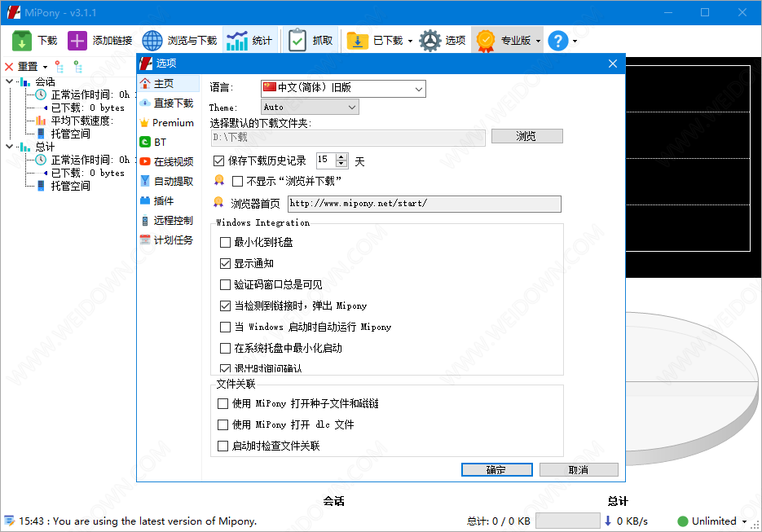Increase history days with the up spinner arrow

341,156
